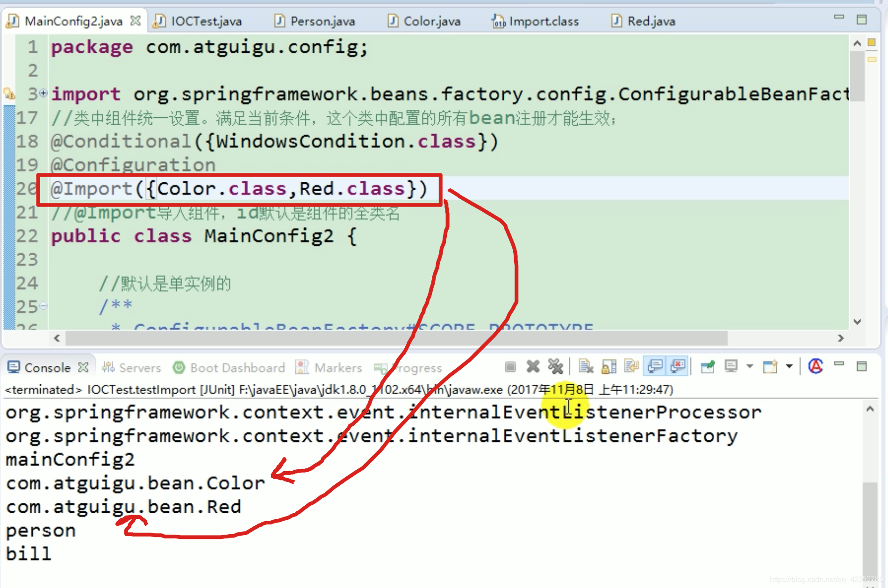The width and height of the screenshot is (888, 588).
Task: Click the red-blue circled A icon in Console
Action: [816, 366]
